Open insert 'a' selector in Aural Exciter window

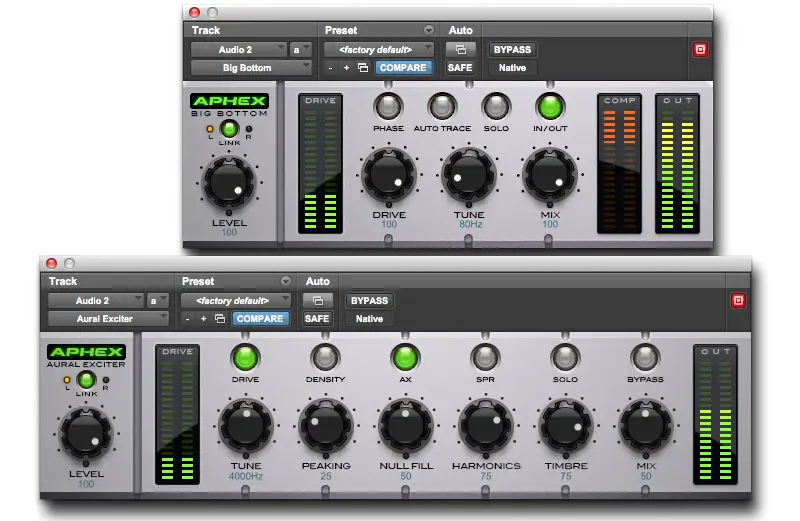pos(157,301)
